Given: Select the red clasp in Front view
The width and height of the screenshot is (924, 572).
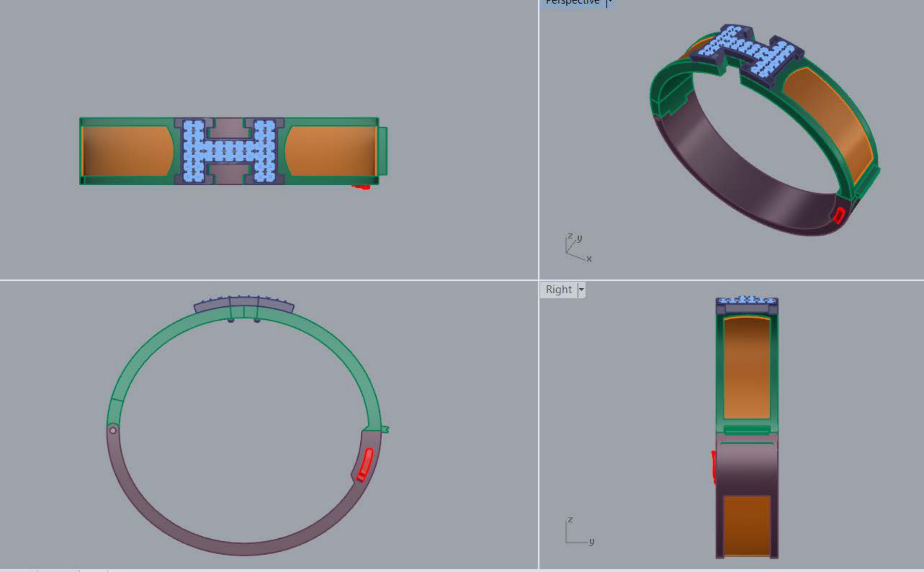Looking at the screenshot, I should (x=365, y=464).
